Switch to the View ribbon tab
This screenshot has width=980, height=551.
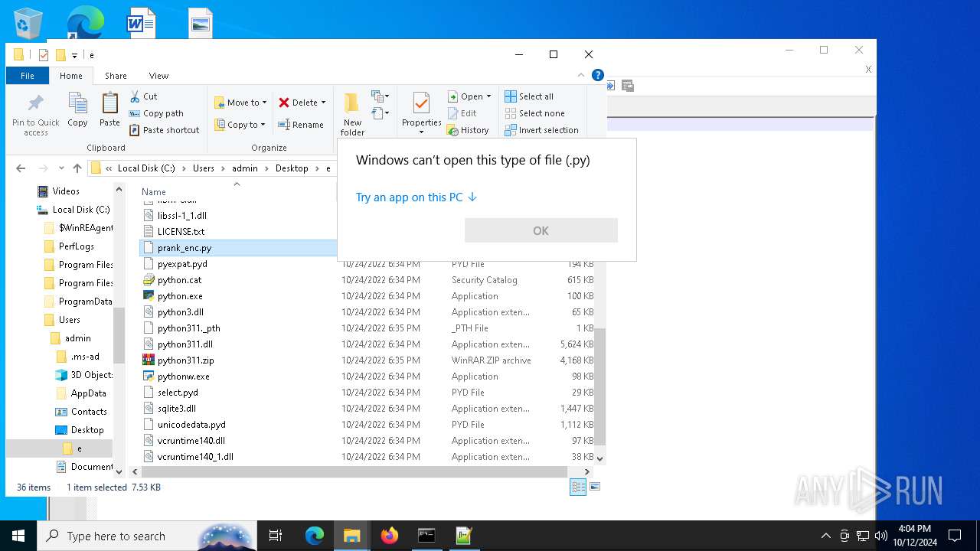point(158,76)
